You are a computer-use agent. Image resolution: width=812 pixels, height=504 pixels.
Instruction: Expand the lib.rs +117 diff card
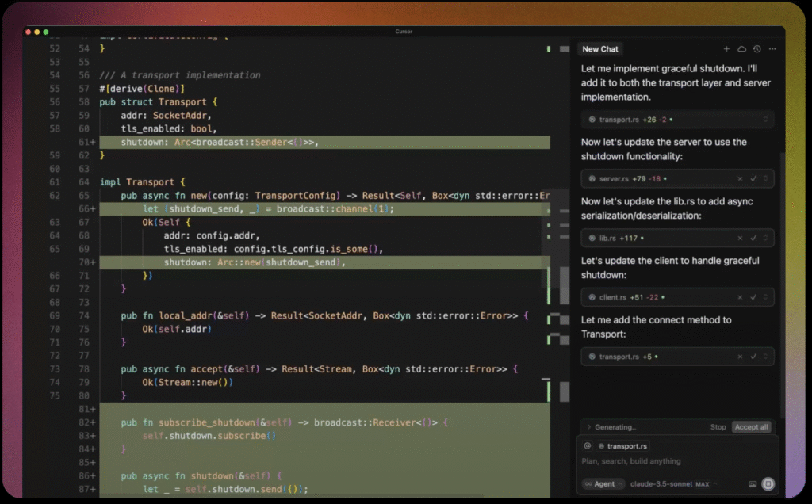pyautogui.click(x=765, y=238)
